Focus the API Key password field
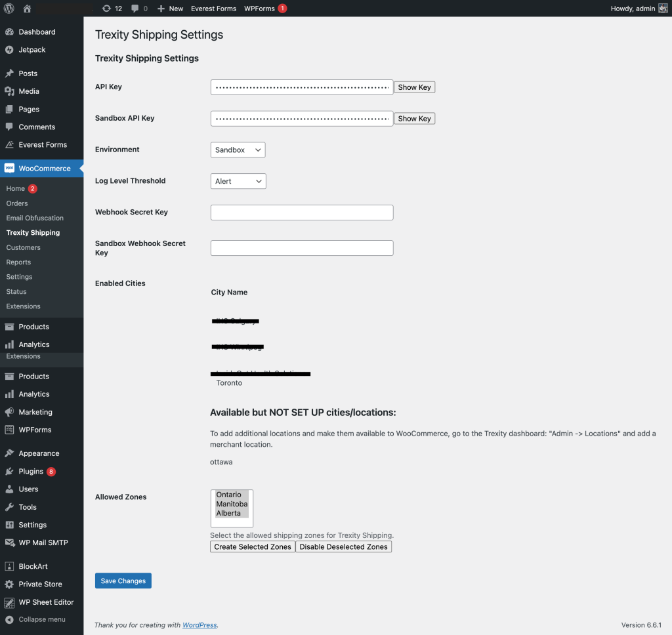This screenshot has width=672, height=635. tap(302, 87)
